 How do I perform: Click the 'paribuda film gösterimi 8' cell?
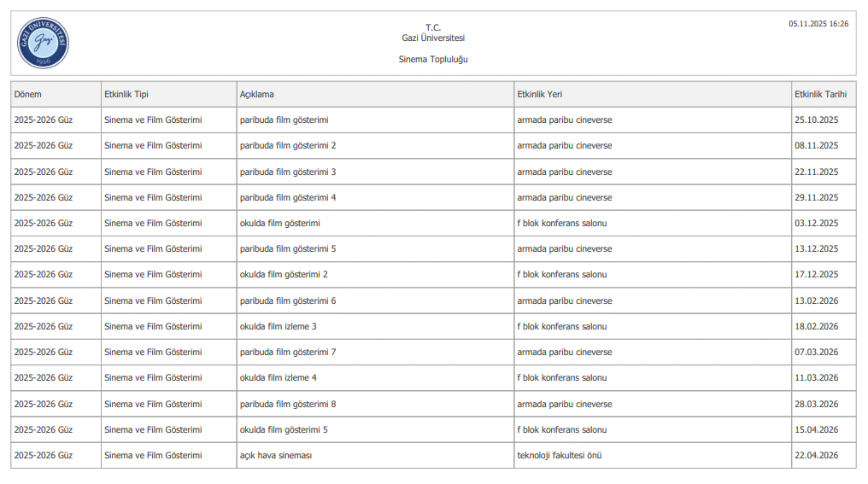click(288, 405)
